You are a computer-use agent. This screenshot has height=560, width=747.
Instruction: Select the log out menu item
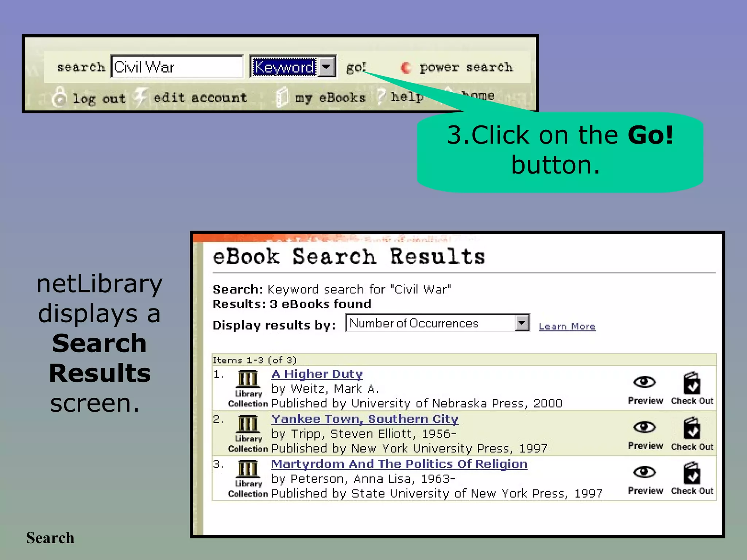(x=99, y=98)
